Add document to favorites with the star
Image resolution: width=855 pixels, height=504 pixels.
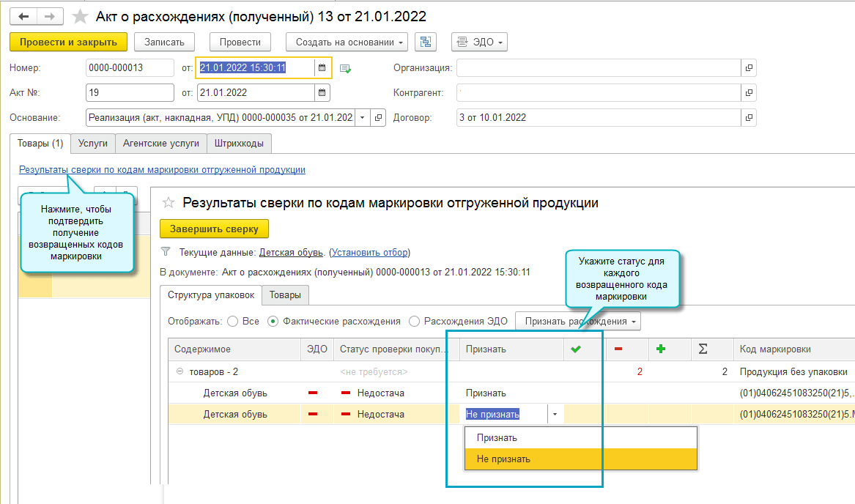click(x=80, y=16)
